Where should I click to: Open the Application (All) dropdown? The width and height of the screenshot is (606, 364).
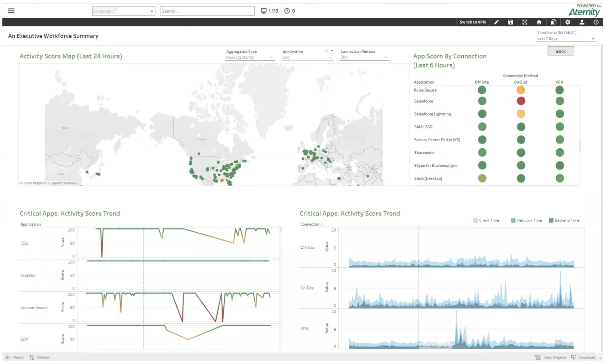click(x=307, y=58)
